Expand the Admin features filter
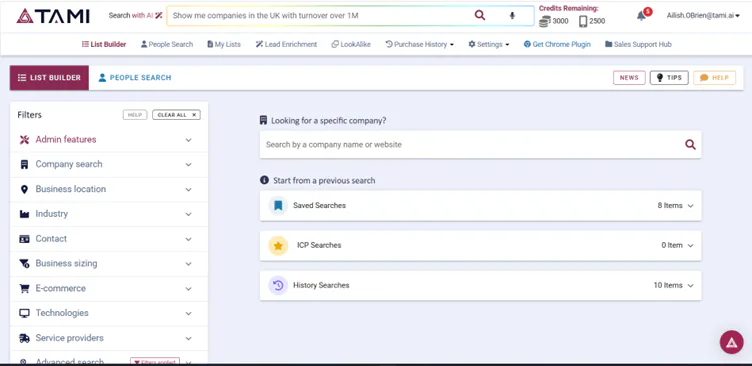 (x=188, y=140)
